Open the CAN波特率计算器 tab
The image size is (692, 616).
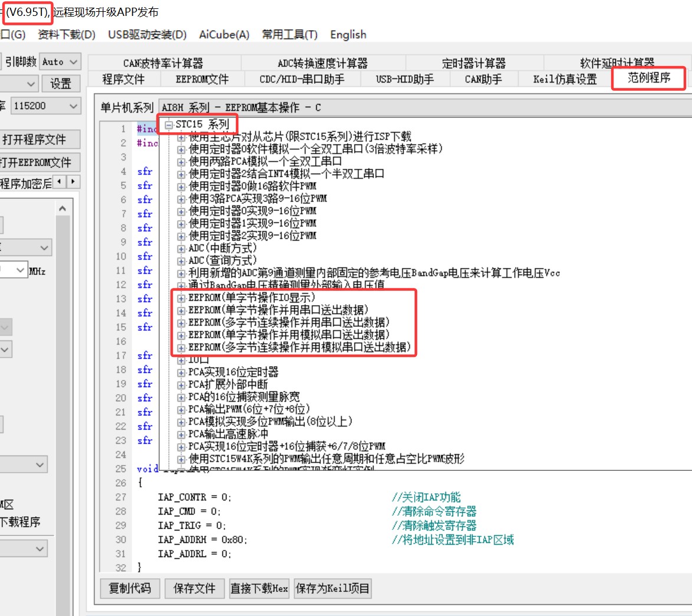(163, 63)
